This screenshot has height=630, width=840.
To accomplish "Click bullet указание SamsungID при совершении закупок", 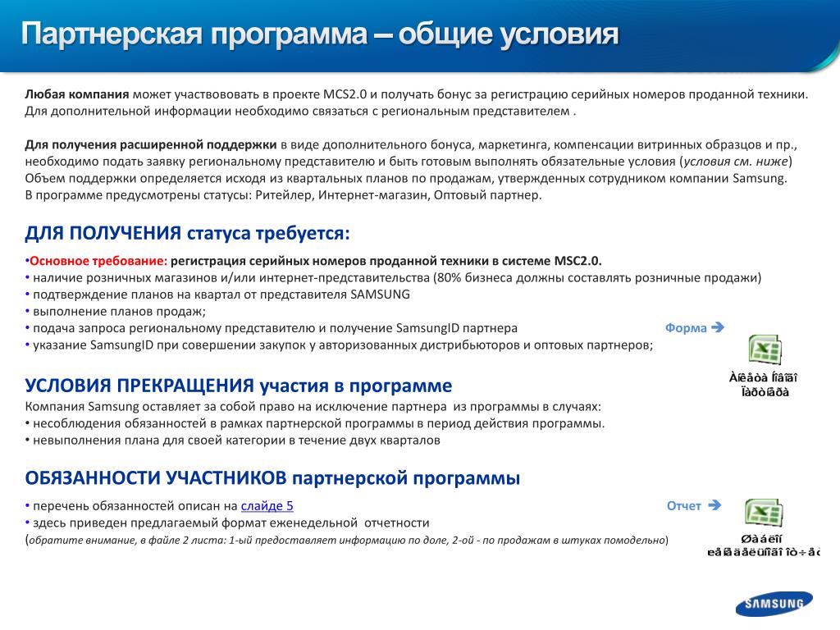I will pyautogui.click(x=339, y=345).
